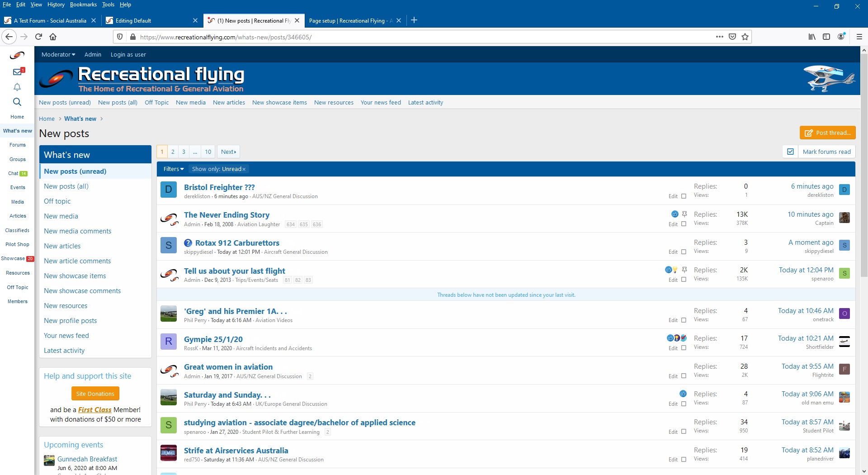Click the sticky pin icon on The Never Ending Story
Image resolution: width=868 pixels, height=475 pixels.
684,214
